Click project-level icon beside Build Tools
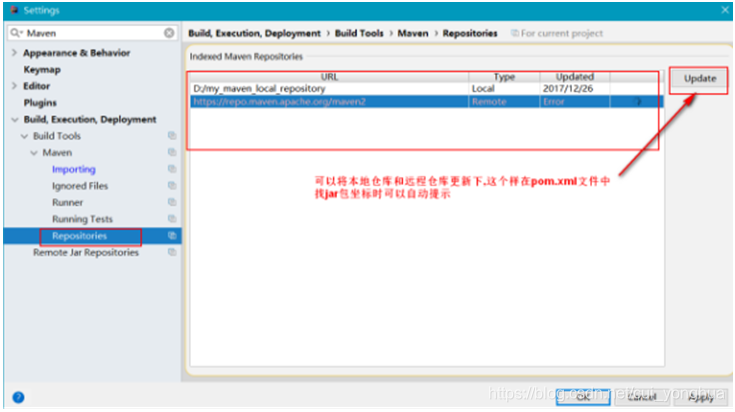Screen dimensions: 735x412 (172, 136)
